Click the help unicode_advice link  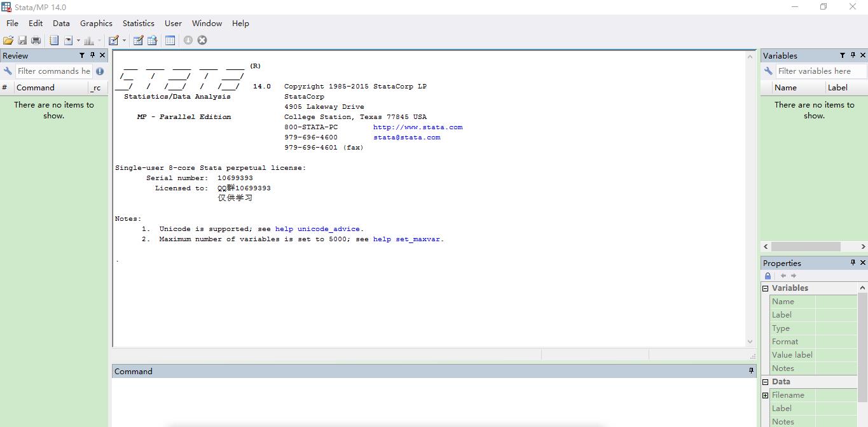[x=317, y=229]
